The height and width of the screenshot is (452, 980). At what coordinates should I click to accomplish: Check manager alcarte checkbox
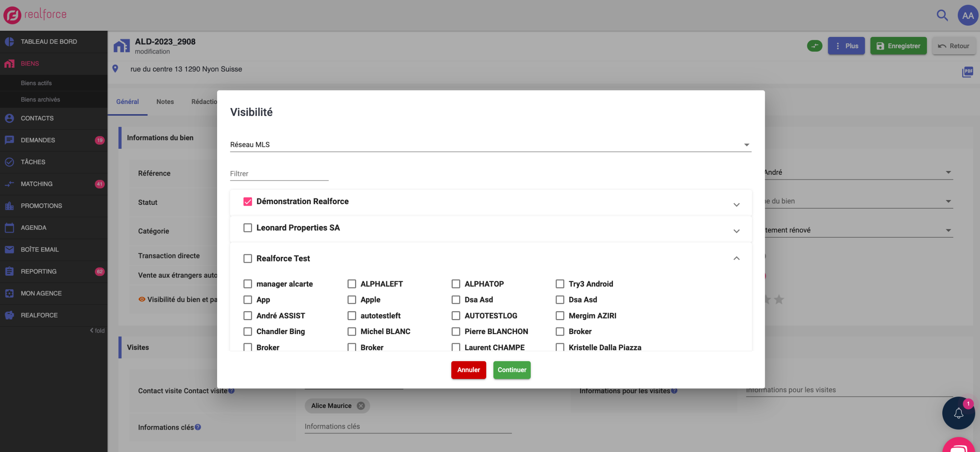coord(248,284)
